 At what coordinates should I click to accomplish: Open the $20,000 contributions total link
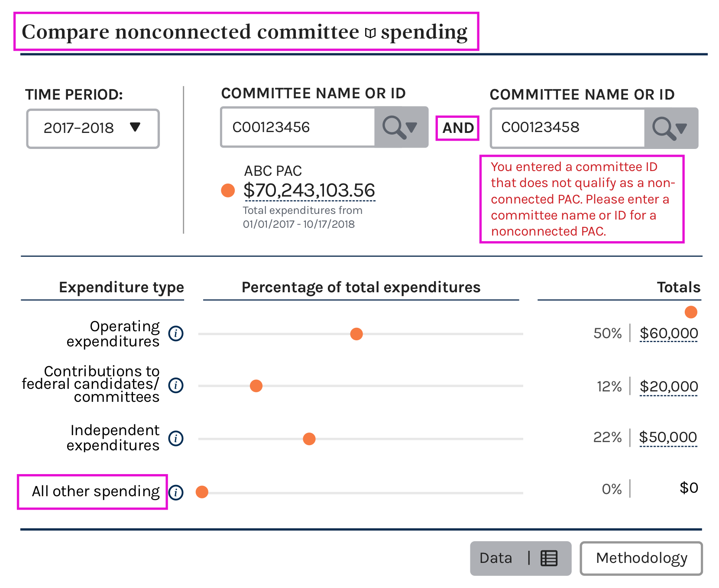(x=669, y=387)
